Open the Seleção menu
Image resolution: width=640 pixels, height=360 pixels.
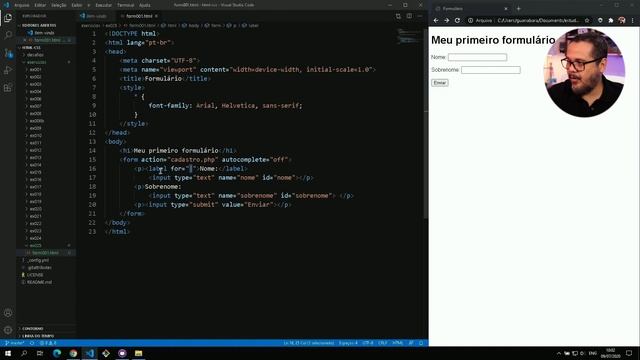(x=58, y=5)
